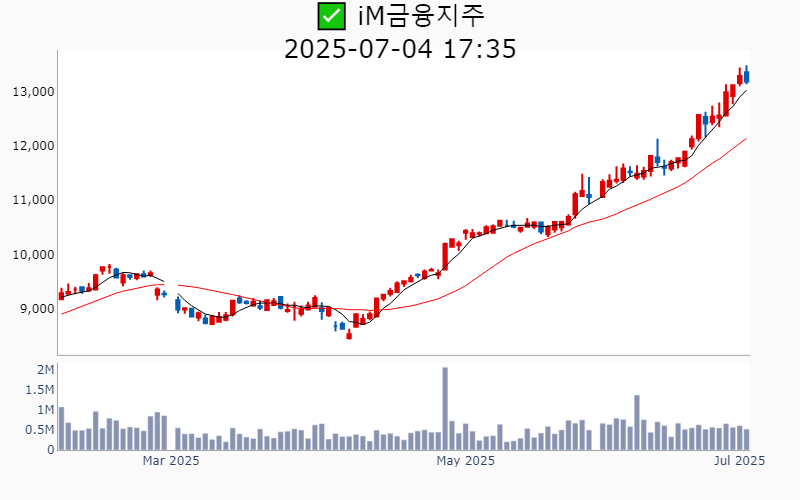Click the 1M volume axis label
The height and width of the screenshot is (500, 800).
[45, 410]
